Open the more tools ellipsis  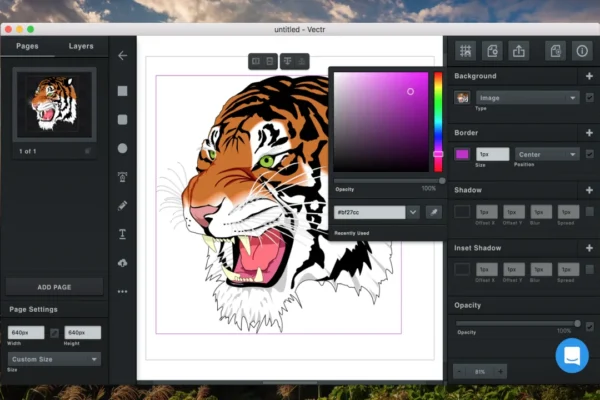(x=122, y=292)
